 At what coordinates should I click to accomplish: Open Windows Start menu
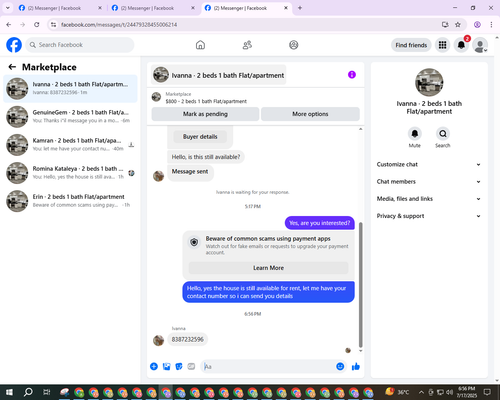pyautogui.click(x=9, y=392)
